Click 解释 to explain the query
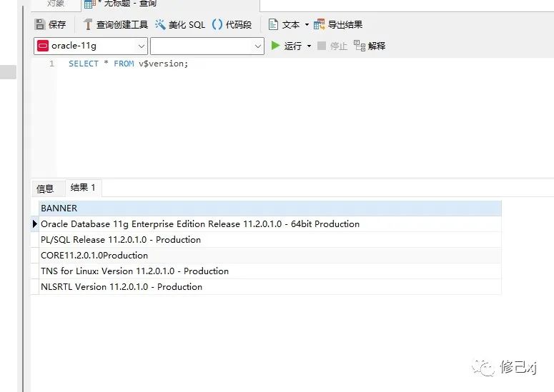The image size is (554, 392). coord(370,46)
